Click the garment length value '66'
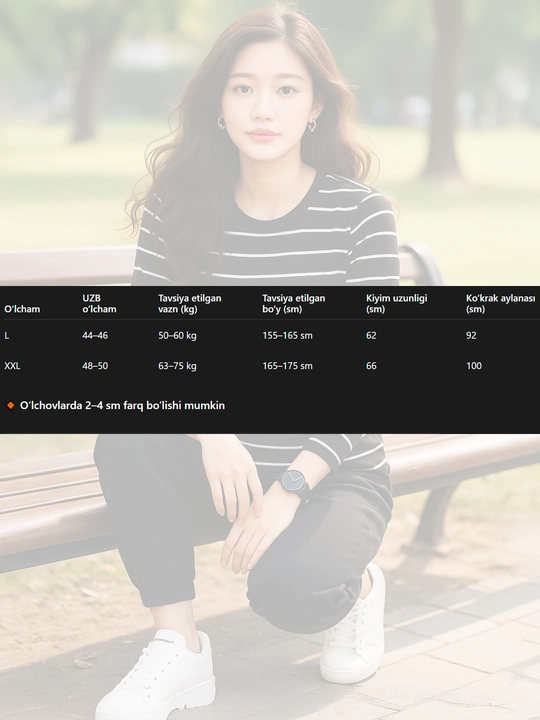The width and height of the screenshot is (540, 720). point(371,366)
